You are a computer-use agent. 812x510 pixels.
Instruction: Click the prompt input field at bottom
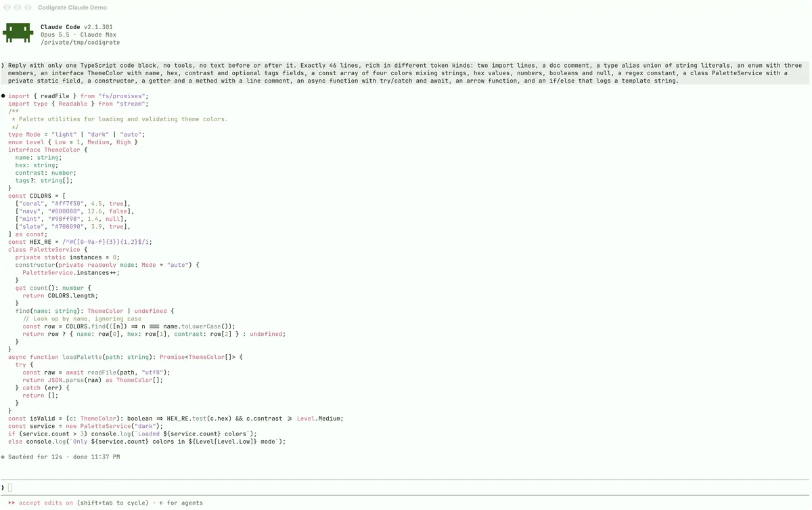click(x=406, y=488)
